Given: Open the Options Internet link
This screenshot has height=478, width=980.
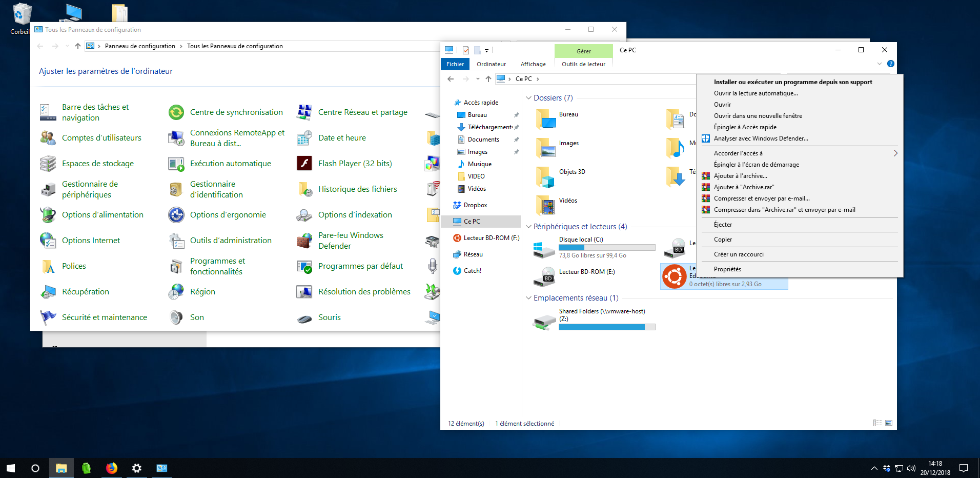Looking at the screenshot, I should [x=91, y=241].
